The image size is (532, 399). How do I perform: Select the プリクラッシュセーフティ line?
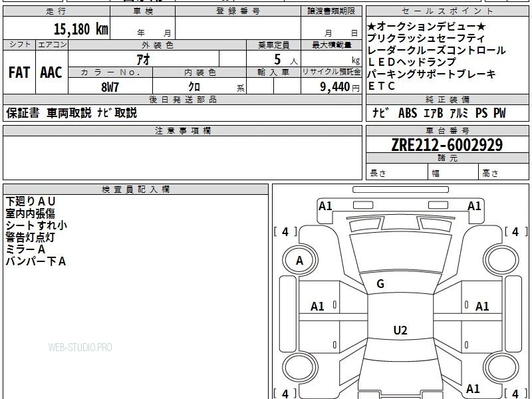pos(426,39)
